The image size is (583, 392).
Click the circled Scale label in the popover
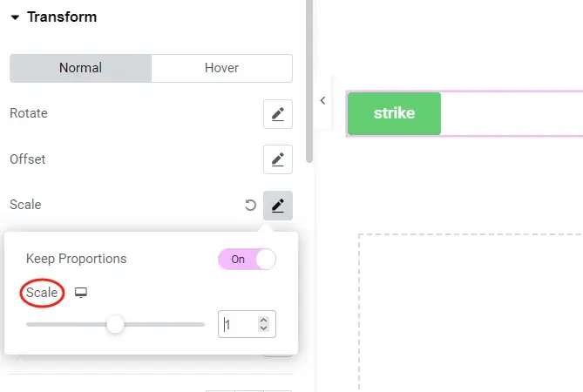pos(42,293)
